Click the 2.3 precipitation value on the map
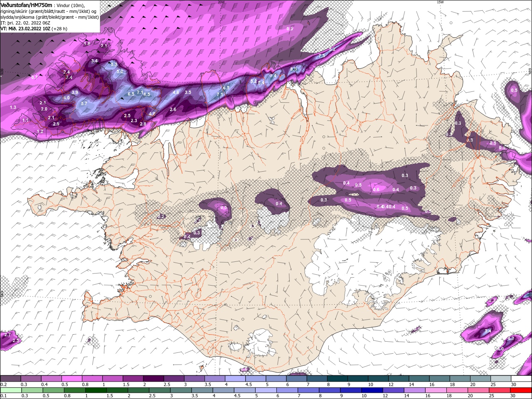532x399 pixels. point(134,121)
